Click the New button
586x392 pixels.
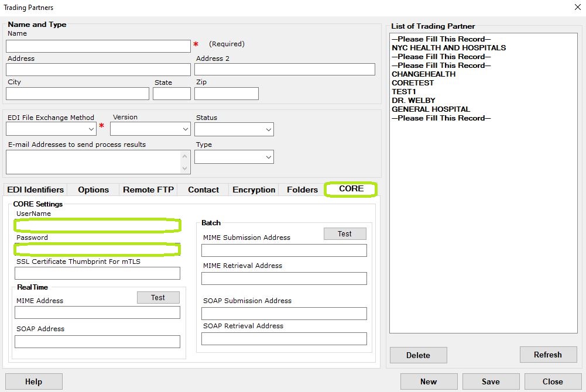429,381
